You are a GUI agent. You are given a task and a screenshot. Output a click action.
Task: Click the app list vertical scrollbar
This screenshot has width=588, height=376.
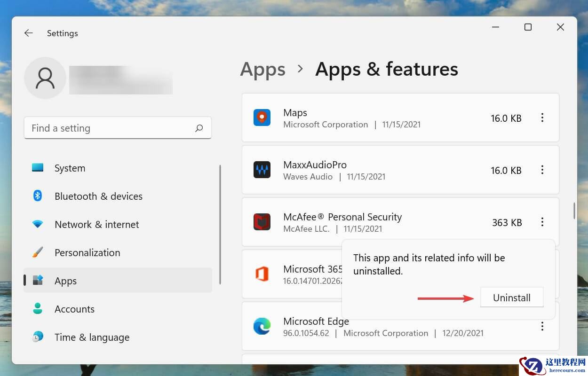pyautogui.click(x=574, y=211)
